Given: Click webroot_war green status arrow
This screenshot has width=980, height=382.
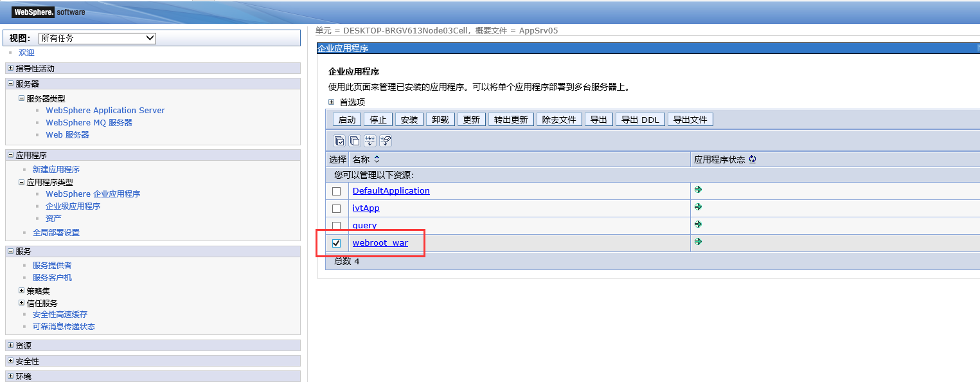Looking at the screenshot, I should click(x=698, y=242).
